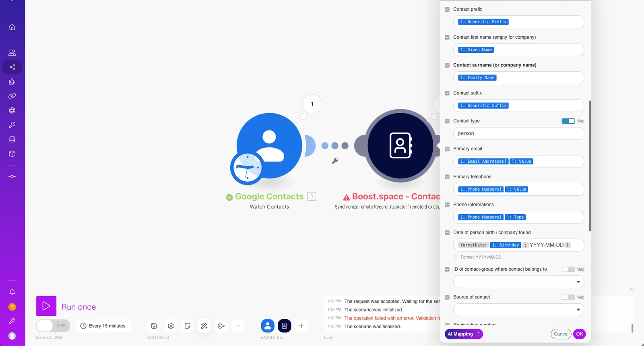Click the module panel vertical scrollbar
Image resolution: width=644 pixels, height=346 pixels.
[x=590, y=166]
